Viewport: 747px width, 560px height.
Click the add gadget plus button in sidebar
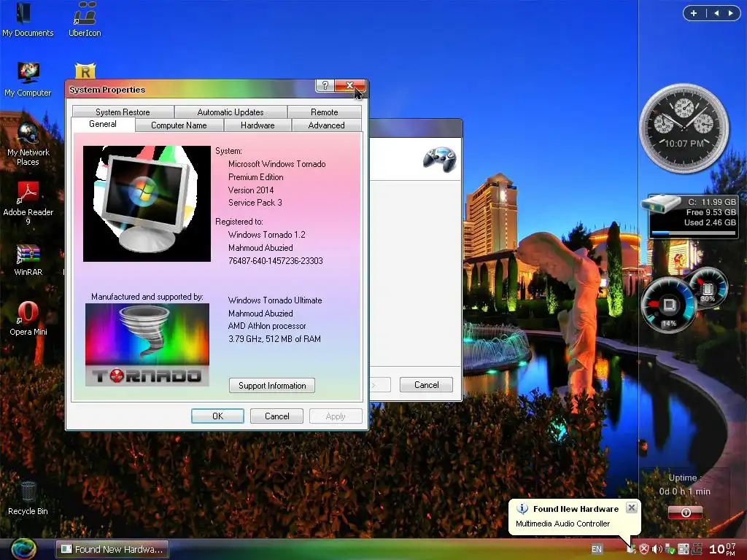point(694,13)
